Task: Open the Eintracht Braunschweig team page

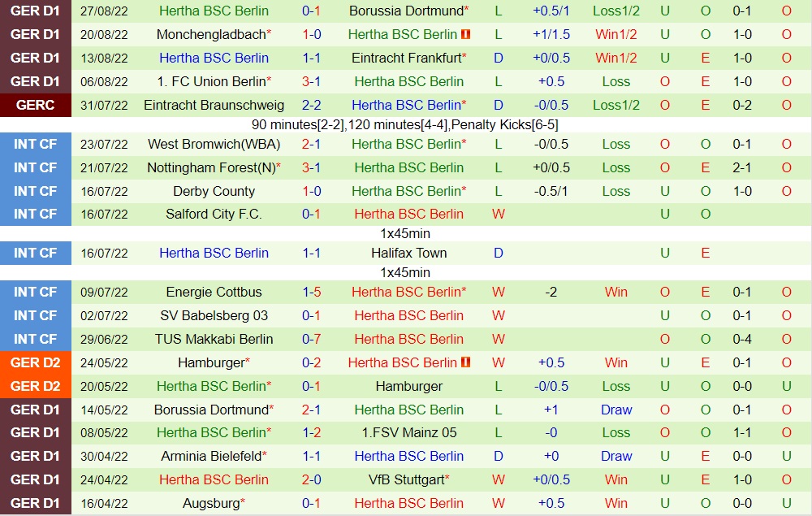Action: (x=214, y=105)
